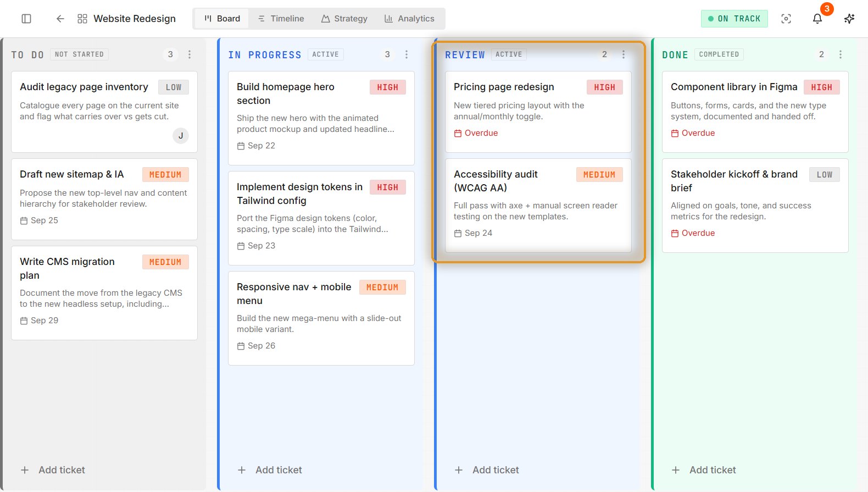Open Accessibility audit (WCAG AA) ticket
Screen dimensions: 868x492
[538, 206]
